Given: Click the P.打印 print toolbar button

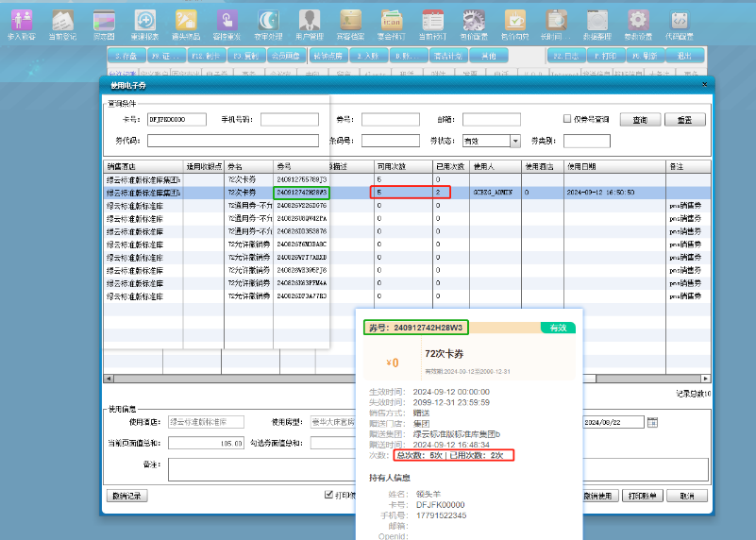Looking at the screenshot, I should click(x=606, y=56).
